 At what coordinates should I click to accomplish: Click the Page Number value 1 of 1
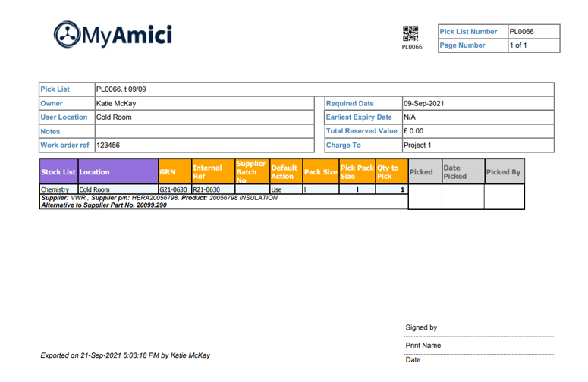[518, 45]
